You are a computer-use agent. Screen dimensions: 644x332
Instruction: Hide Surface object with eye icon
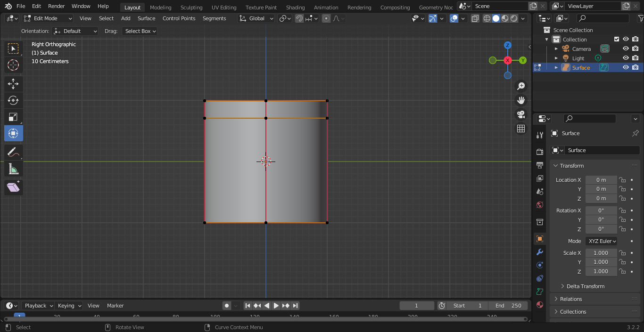coord(626,67)
